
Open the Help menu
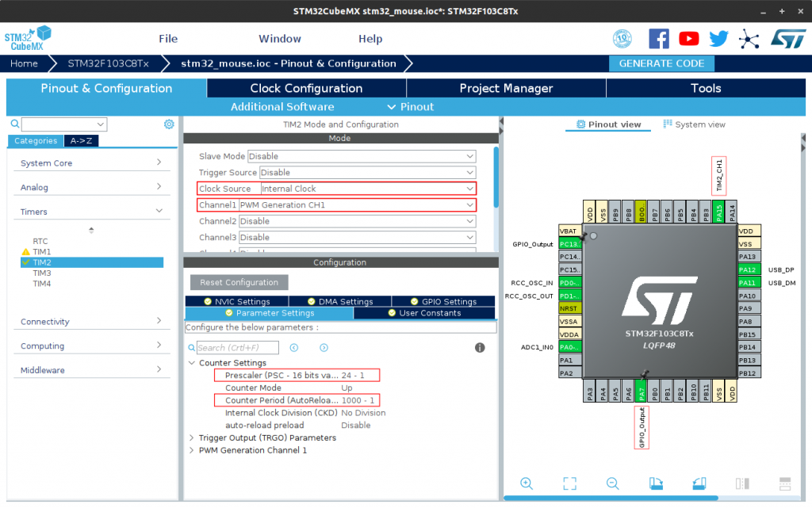(370, 39)
